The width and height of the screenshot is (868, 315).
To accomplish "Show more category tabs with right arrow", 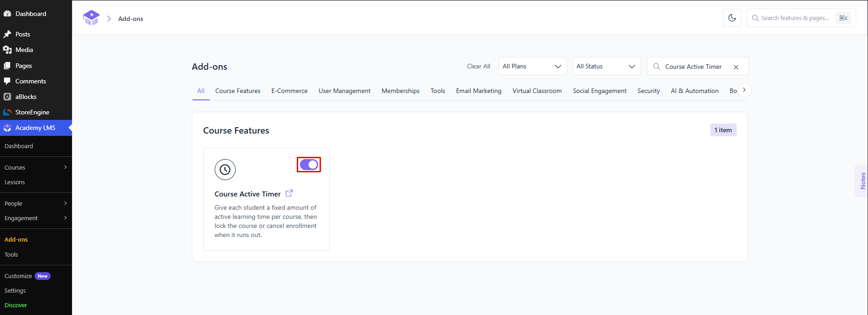I will click(744, 90).
